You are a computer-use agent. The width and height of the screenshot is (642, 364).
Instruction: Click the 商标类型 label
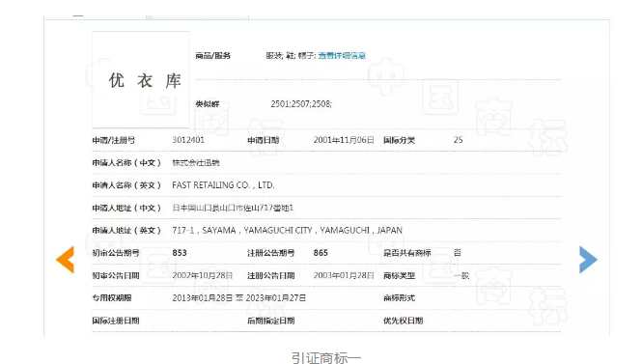click(x=400, y=275)
